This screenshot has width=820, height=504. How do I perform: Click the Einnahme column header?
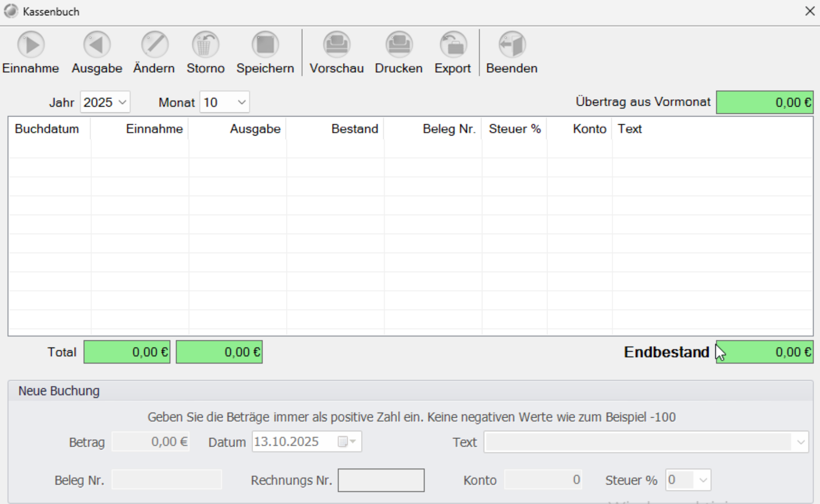click(140, 129)
